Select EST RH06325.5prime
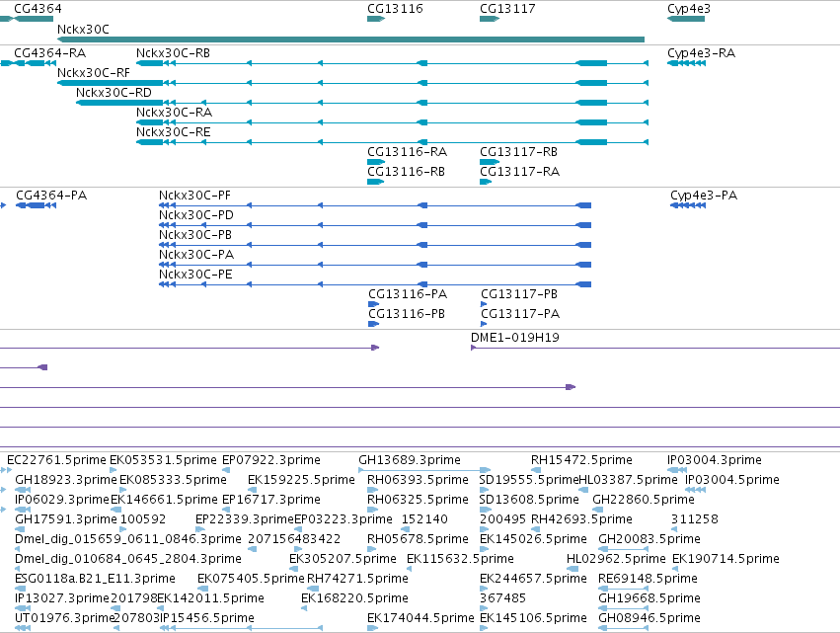 (x=418, y=500)
